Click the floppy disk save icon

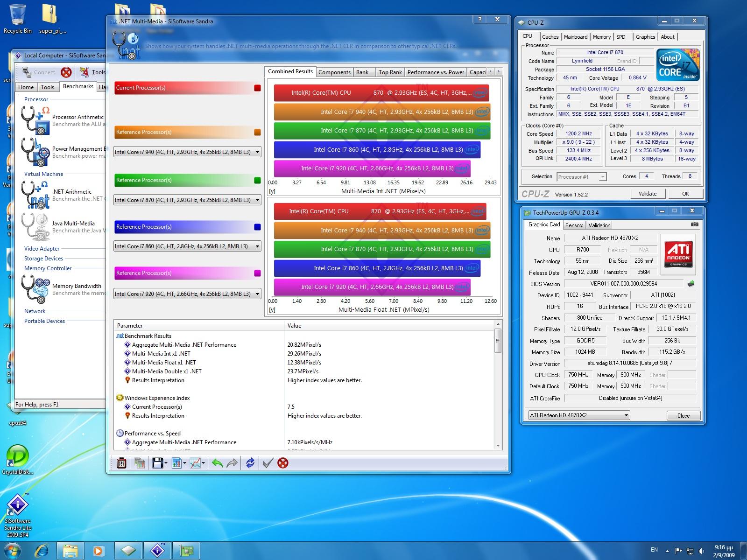coord(157,463)
